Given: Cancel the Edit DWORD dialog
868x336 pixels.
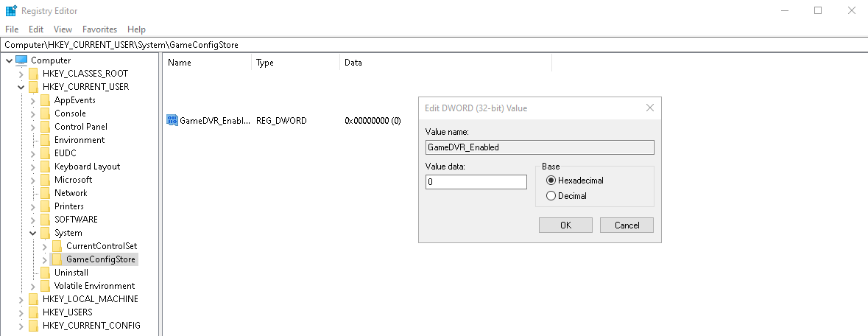Looking at the screenshot, I should [627, 225].
